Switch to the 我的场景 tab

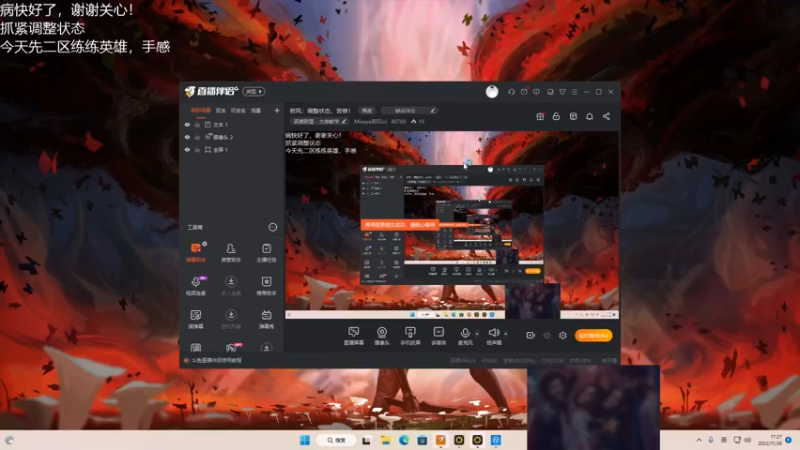point(201,110)
